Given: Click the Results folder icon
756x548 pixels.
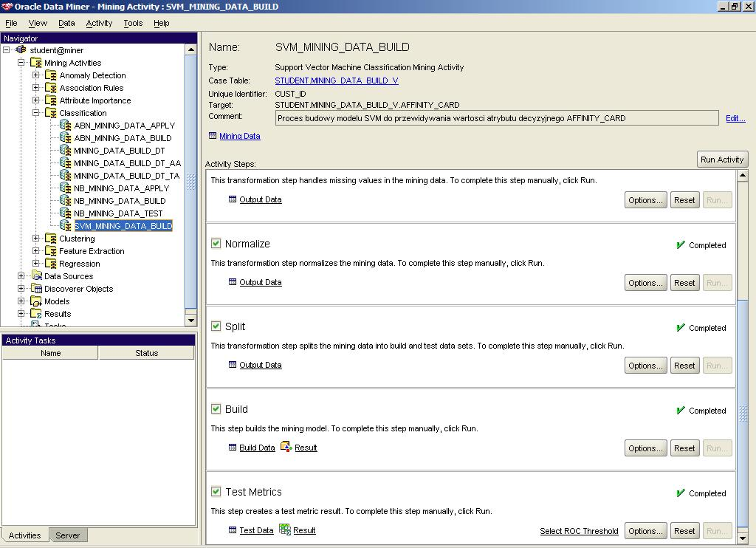Looking at the screenshot, I should [x=36, y=314].
